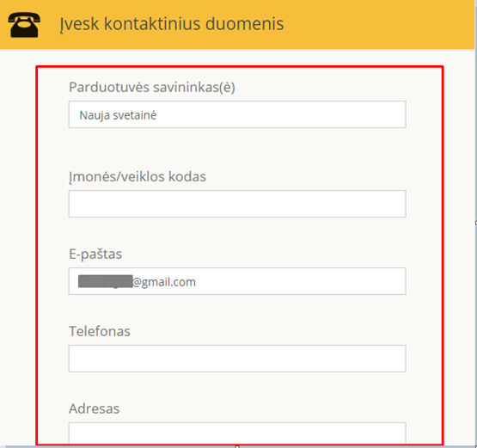477x448 pixels.
Task: Click the greyed-out part of the email address
Action: pos(105,281)
